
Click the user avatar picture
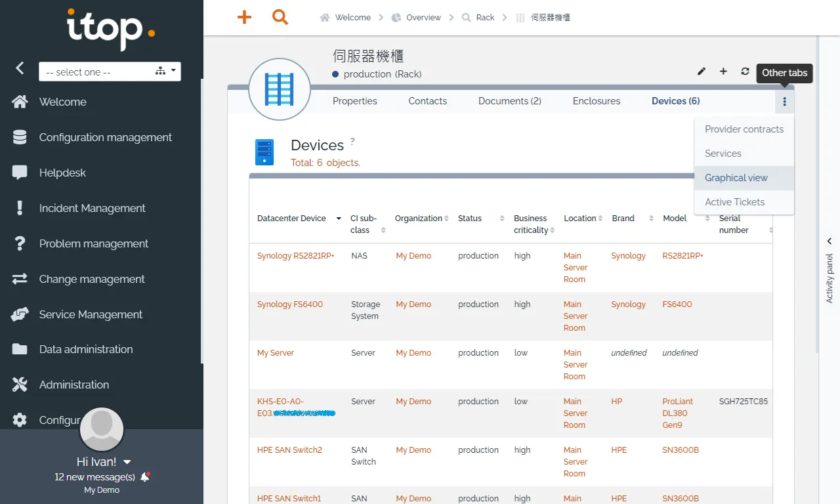click(x=102, y=429)
